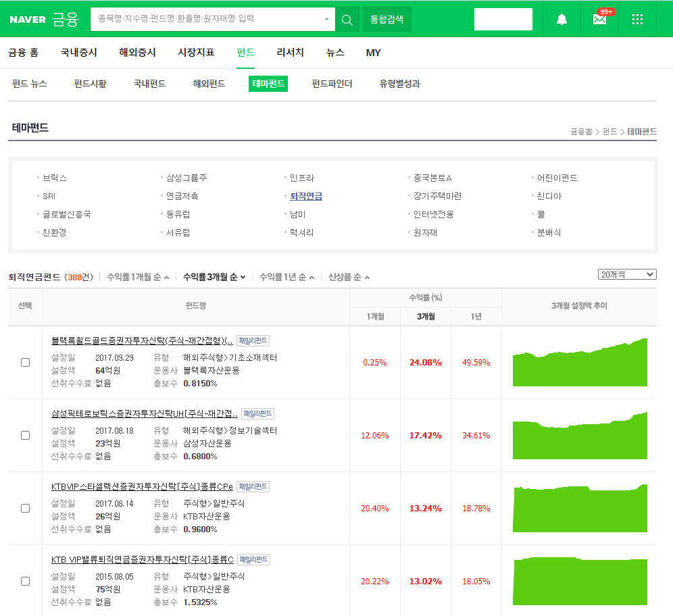Click the NAVER logo
Screen dimensions: 673x616
[x=28, y=20]
